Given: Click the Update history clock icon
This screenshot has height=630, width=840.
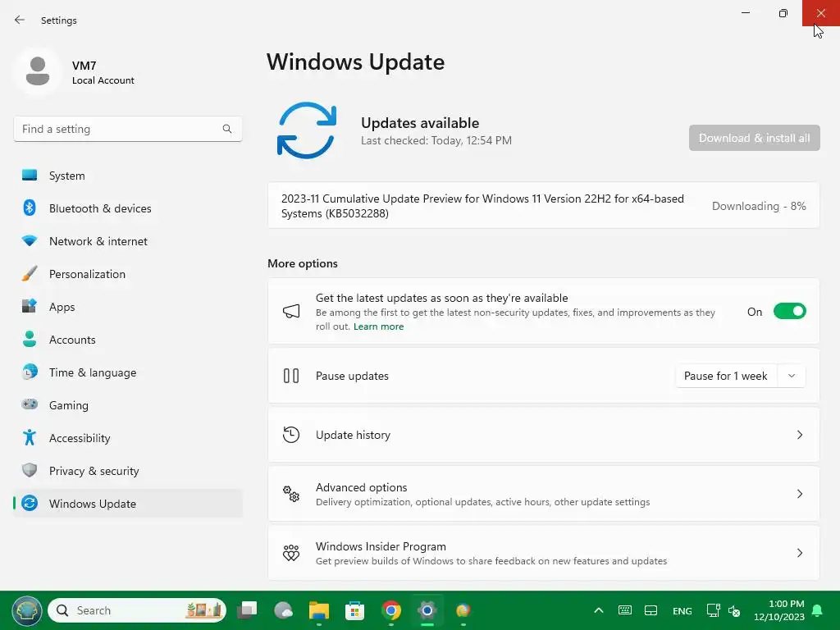Looking at the screenshot, I should click(291, 435).
